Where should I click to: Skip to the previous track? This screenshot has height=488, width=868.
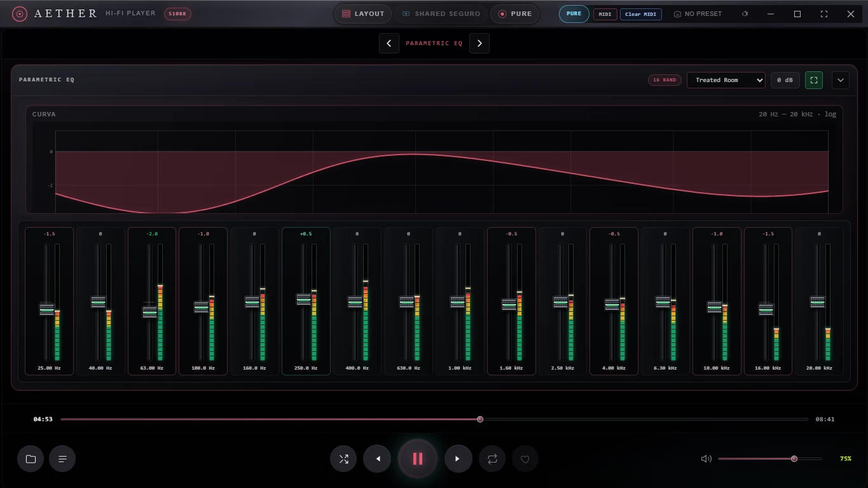click(377, 459)
